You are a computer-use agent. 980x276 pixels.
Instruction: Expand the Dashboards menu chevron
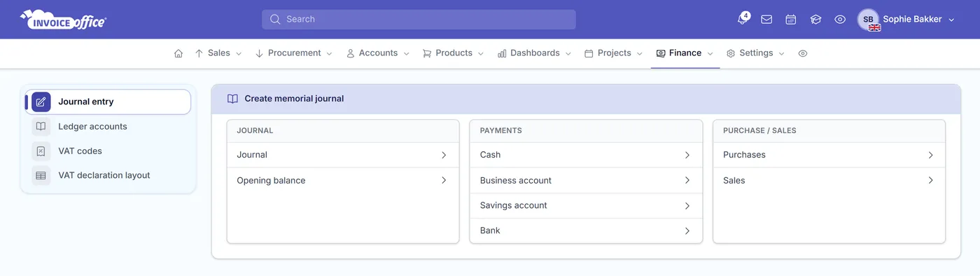(x=568, y=54)
